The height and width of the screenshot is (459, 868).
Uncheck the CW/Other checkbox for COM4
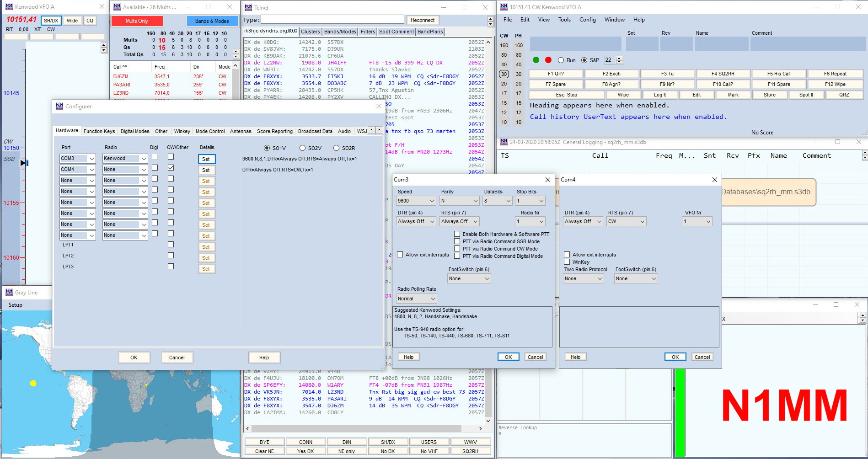[x=171, y=168]
